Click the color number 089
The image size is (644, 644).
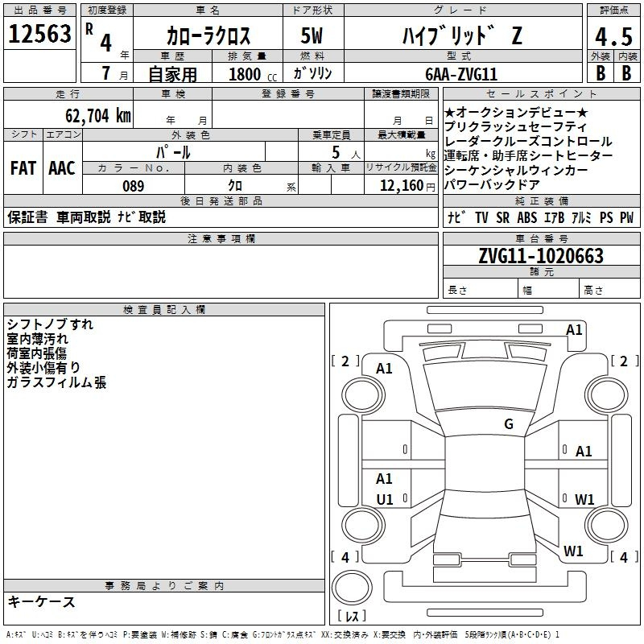tap(133, 186)
